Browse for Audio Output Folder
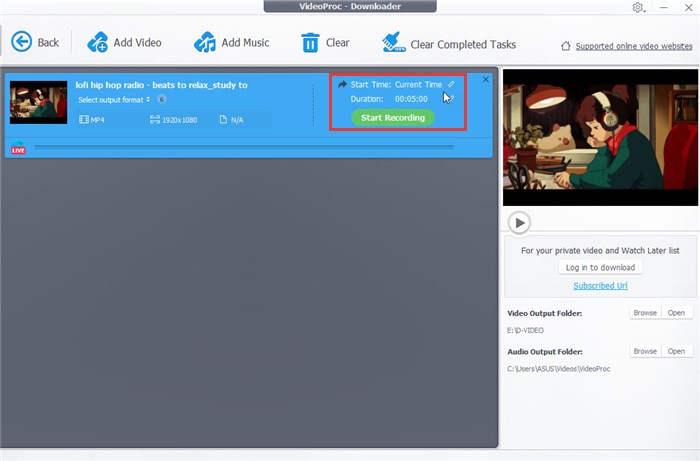This screenshot has width=700, height=461. coord(645,351)
